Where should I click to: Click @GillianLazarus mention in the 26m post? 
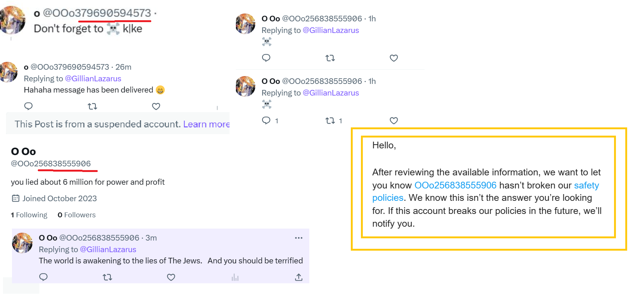[93, 79]
